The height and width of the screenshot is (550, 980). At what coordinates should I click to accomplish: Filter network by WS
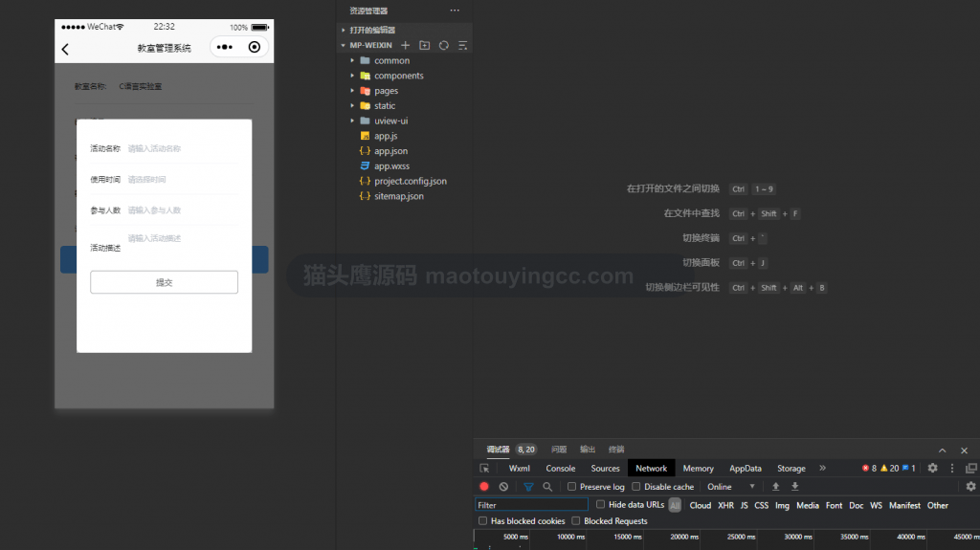coord(876,505)
